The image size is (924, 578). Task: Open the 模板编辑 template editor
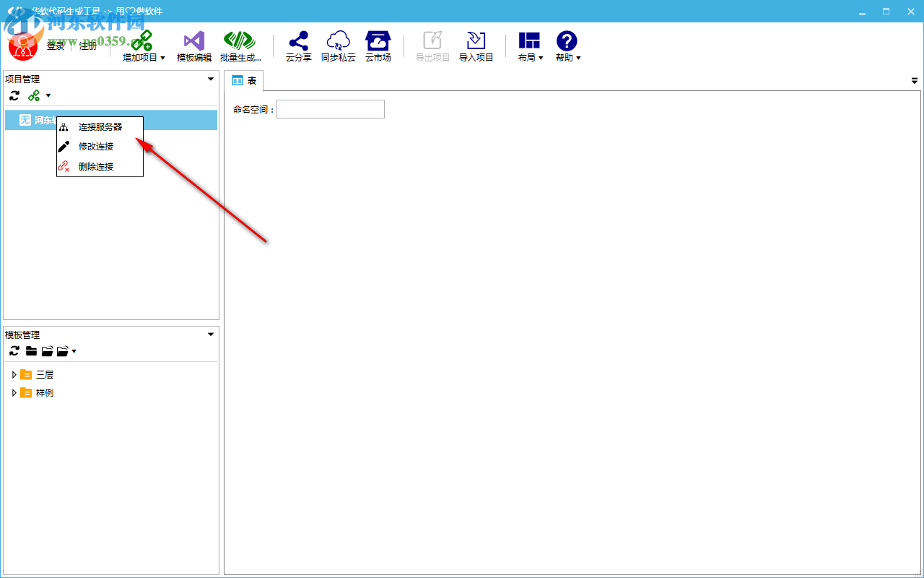click(x=194, y=47)
